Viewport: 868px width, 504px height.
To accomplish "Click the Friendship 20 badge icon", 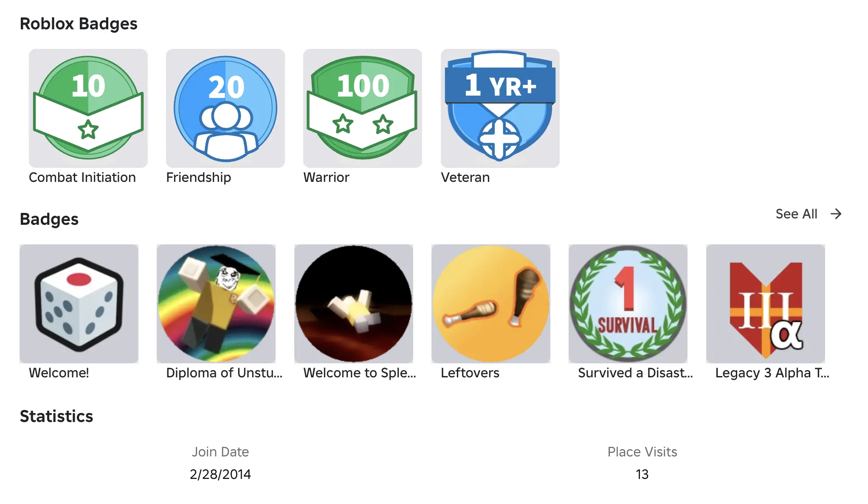I will [225, 108].
